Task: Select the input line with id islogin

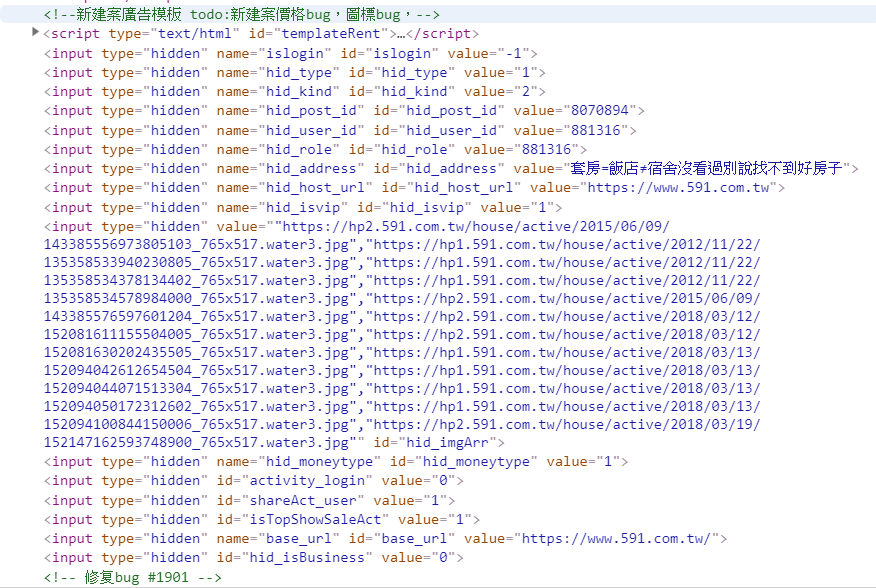Action: pos(291,53)
